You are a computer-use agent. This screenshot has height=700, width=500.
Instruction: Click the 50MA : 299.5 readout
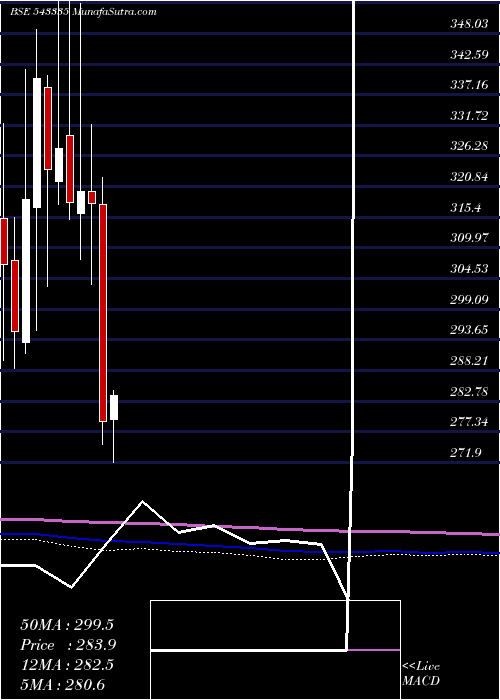[x=67, y=625]
